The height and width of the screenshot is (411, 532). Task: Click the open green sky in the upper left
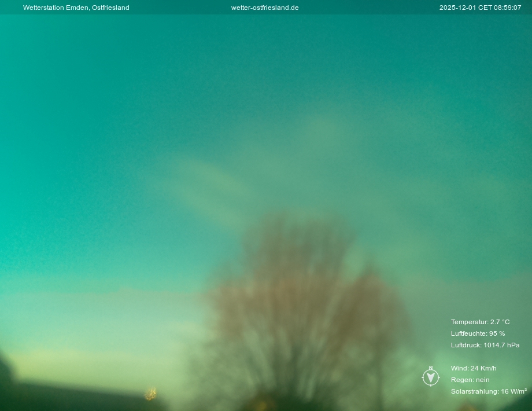point(87,87)
